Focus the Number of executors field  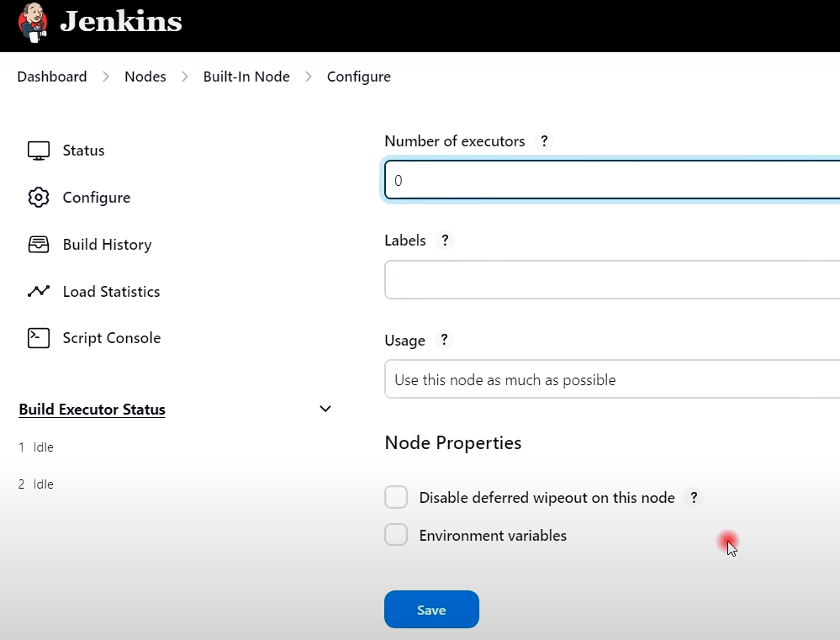point(612,181)
